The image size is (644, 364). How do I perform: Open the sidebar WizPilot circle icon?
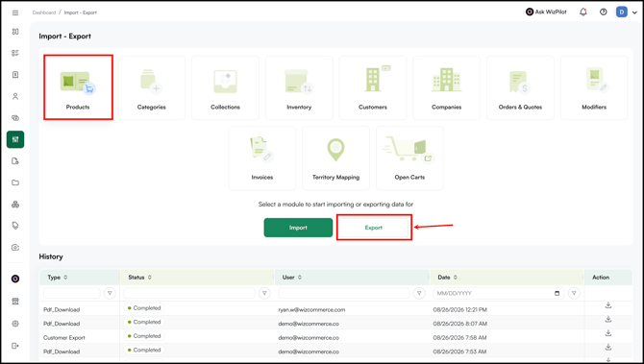[15, 279]
